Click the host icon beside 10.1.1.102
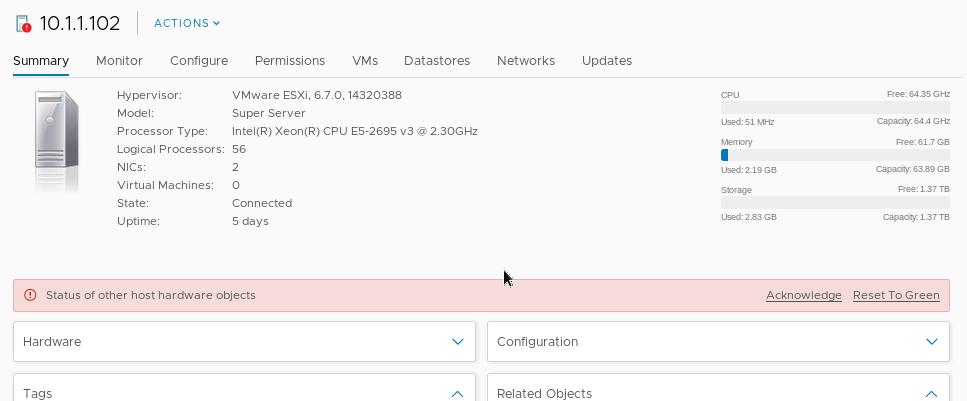 (x=23, y=23)
